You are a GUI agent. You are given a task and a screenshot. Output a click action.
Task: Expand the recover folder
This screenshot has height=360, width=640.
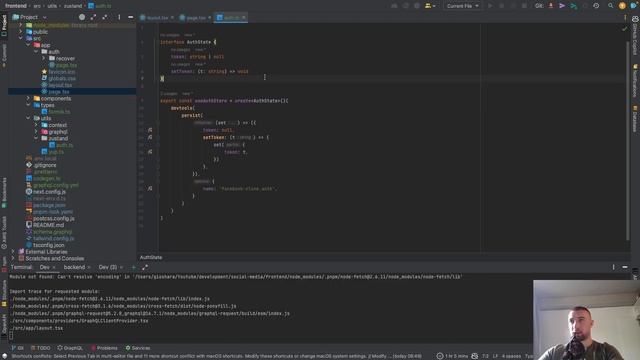44,58
